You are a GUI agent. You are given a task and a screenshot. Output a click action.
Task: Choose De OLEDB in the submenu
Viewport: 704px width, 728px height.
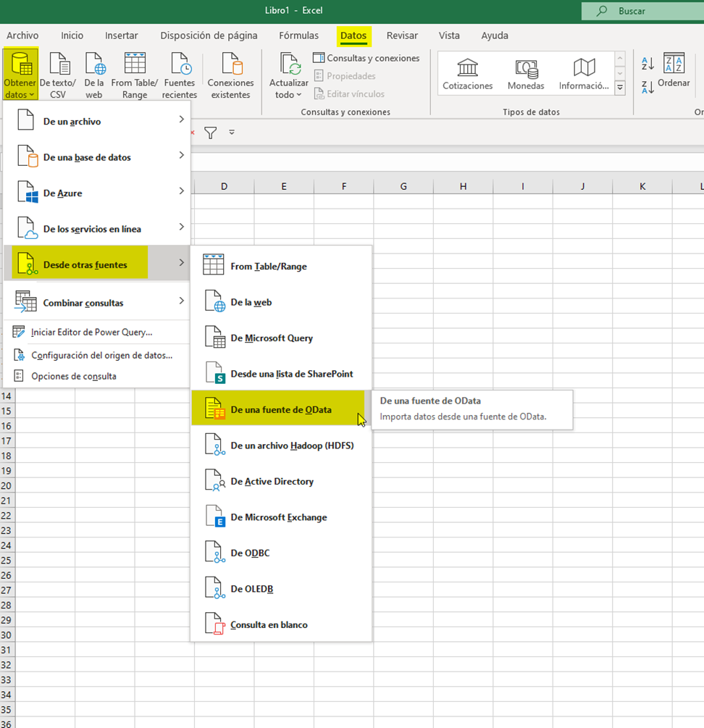pyautogui.click(x=281, y=588)
